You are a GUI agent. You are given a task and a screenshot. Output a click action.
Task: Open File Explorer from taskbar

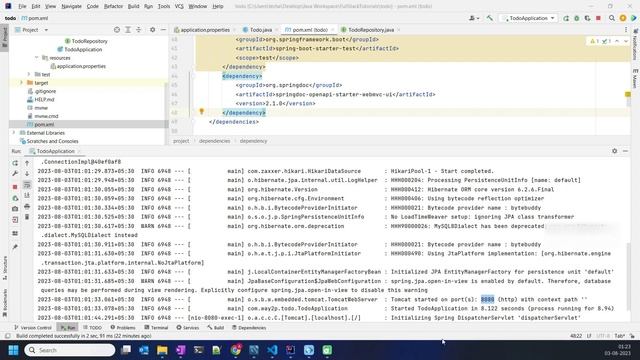pos(162,350)
